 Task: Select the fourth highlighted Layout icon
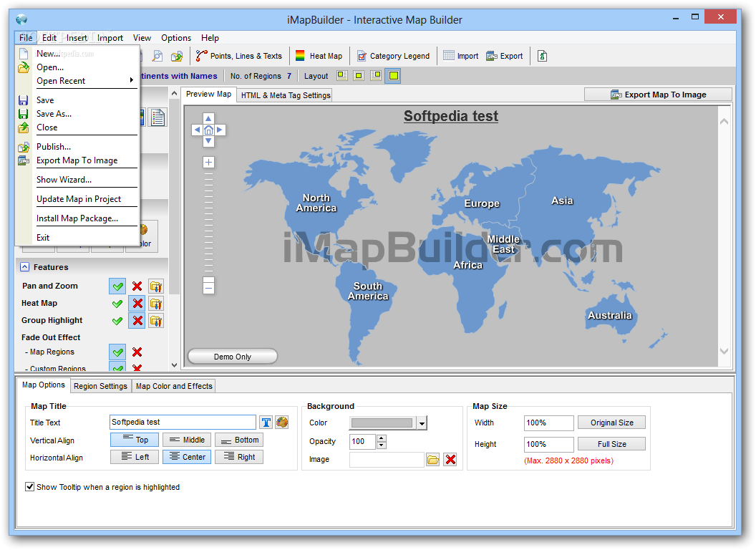click(394, 76)
